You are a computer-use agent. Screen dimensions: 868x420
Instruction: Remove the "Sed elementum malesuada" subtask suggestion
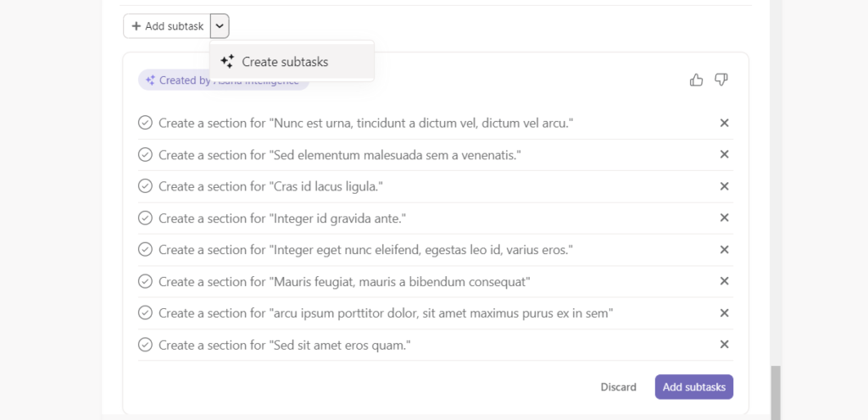point(725,154)
